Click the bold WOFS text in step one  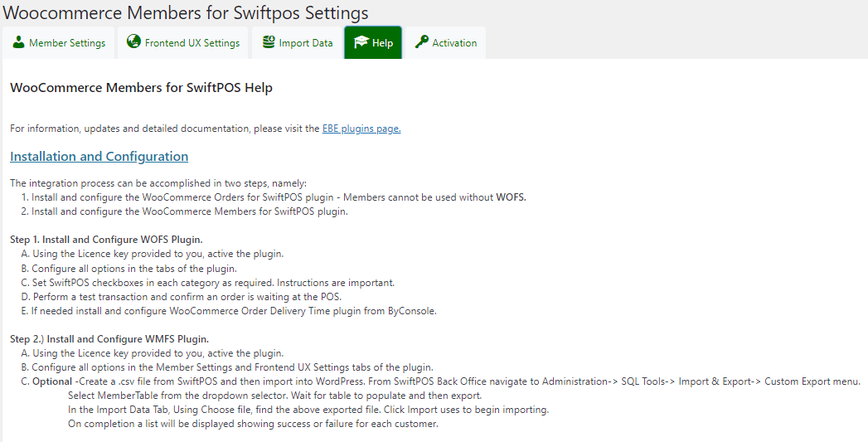[x=511, y=197]
